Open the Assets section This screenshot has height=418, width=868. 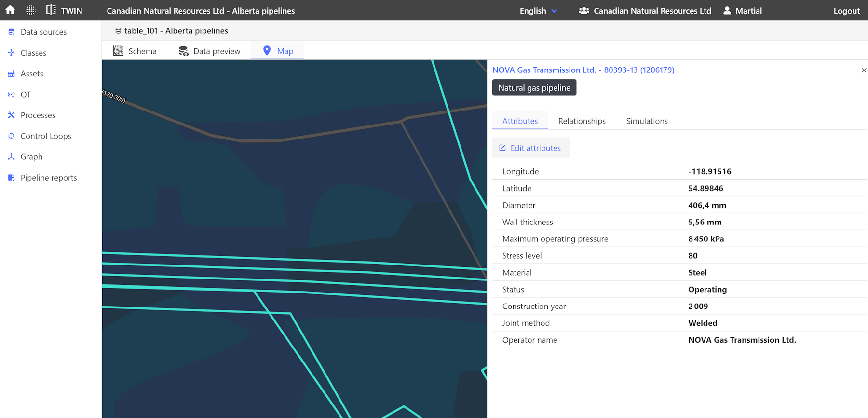coord(32,73)
